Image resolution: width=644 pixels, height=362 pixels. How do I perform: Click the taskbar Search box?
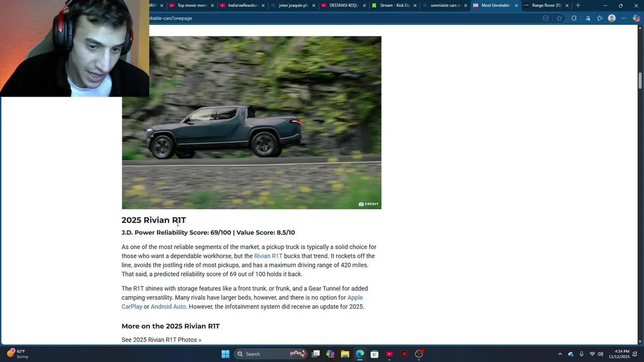pyautogui.click(x=272, y=354)
